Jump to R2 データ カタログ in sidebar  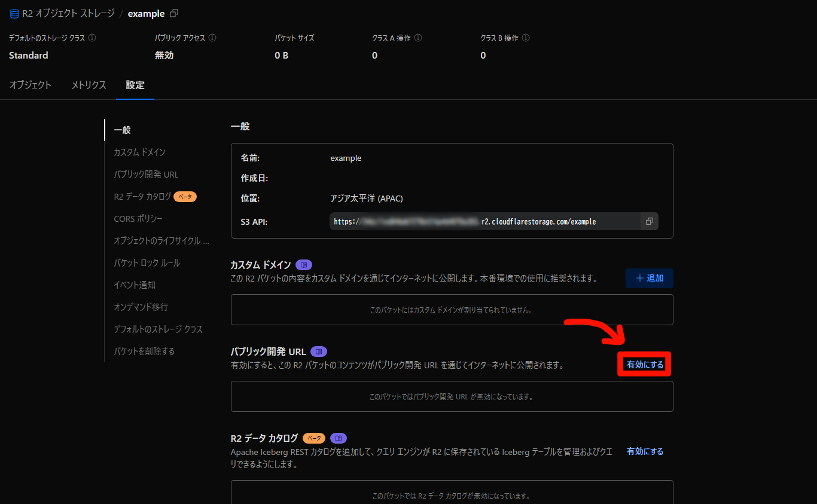(142, 196)
